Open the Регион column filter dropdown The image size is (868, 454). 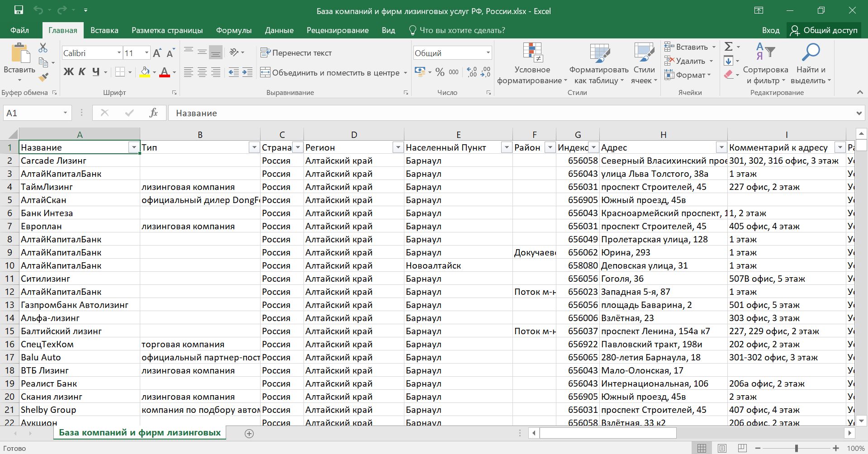coord(398,147)
